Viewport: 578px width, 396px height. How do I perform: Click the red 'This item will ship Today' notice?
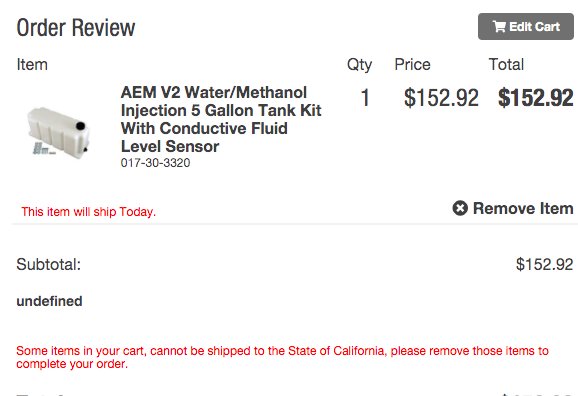88,212
